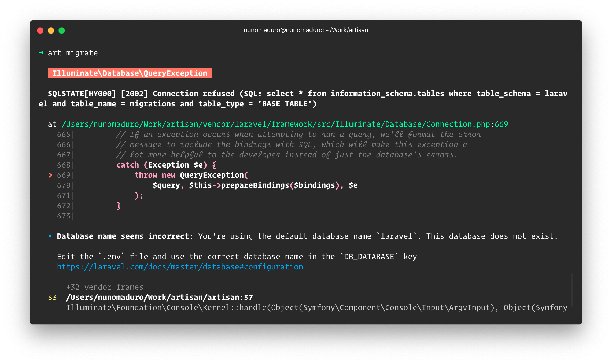
Task: Click the red arrow marking line 669
Action: 50,175
